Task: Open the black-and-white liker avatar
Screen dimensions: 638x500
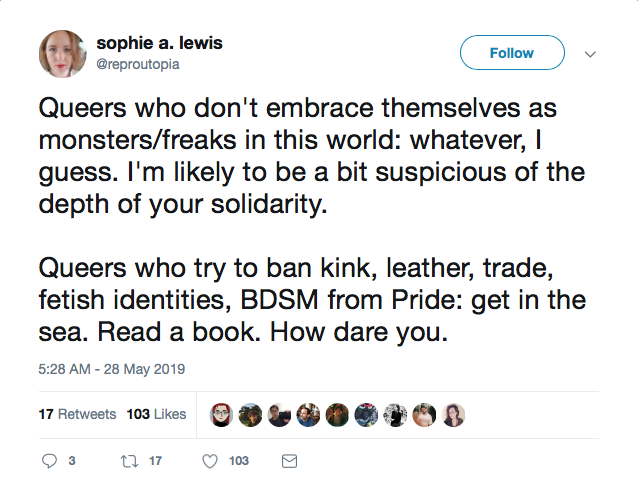Action: [395, 415]
